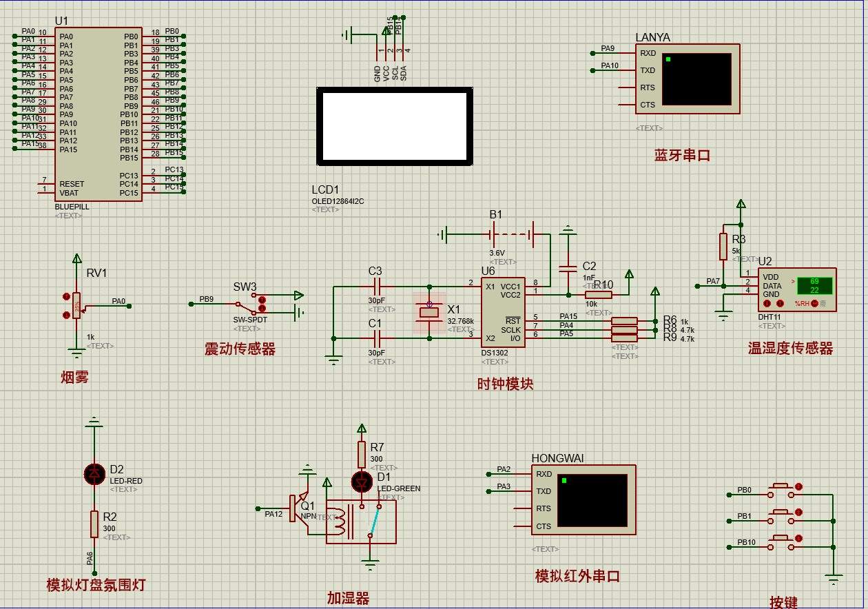The image size is (868, 609).
Task: Click the LANYA virtual terminal screen
Action: coord(696,79)
